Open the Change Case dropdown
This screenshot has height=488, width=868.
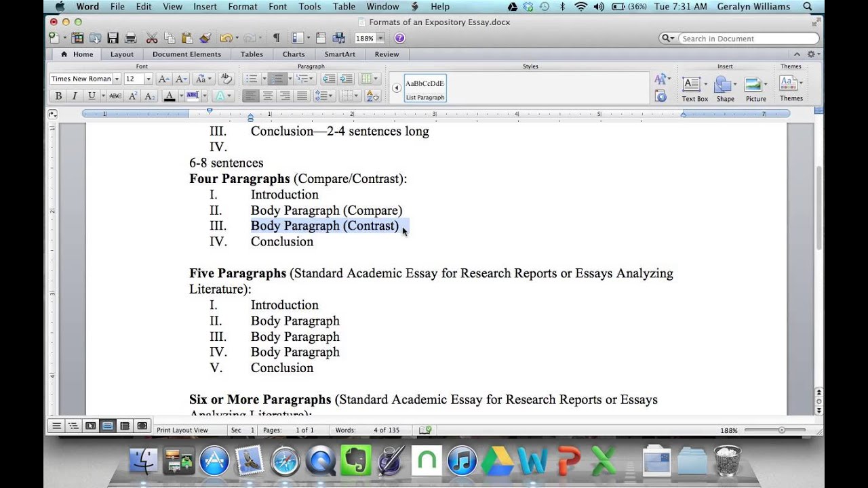pos(203,79)
